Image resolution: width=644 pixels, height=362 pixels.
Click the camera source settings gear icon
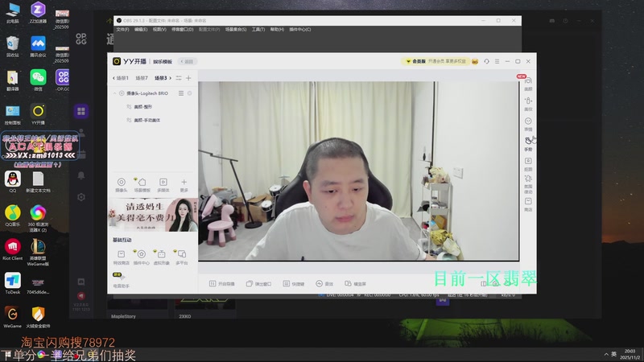[x=190, y=93]
